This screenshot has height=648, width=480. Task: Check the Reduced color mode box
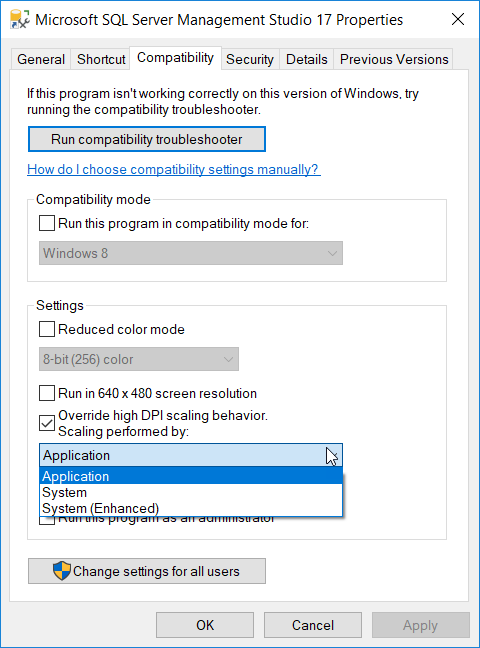(47, 329)
